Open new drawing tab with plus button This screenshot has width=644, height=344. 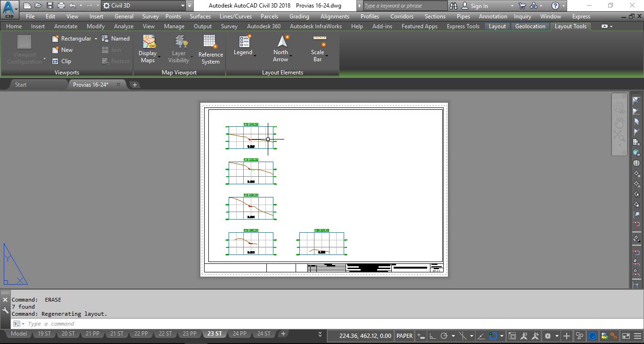(134, 85)
